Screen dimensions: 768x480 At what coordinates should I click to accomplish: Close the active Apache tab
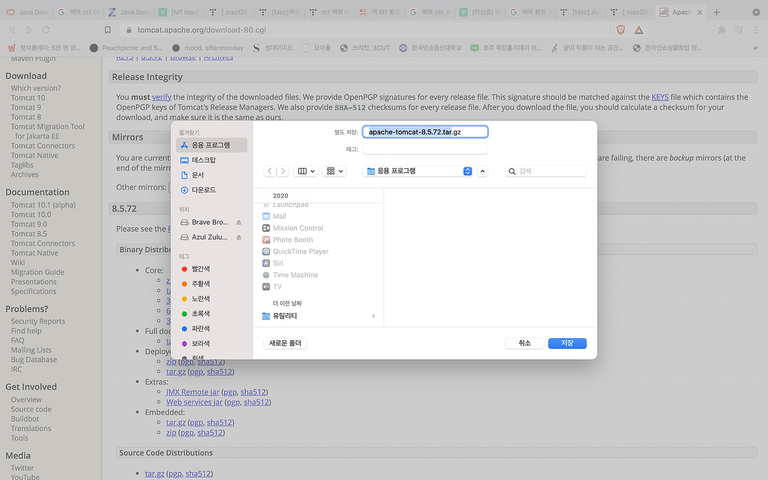(700, 12)
